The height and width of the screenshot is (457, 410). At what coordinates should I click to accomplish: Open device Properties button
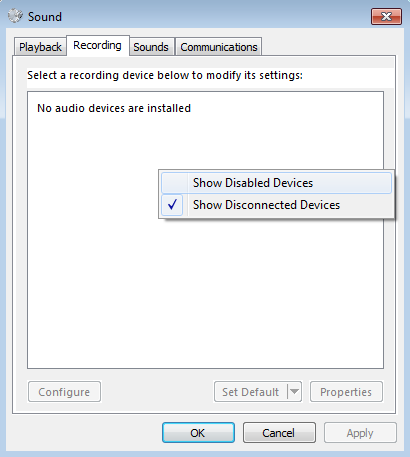346,392
